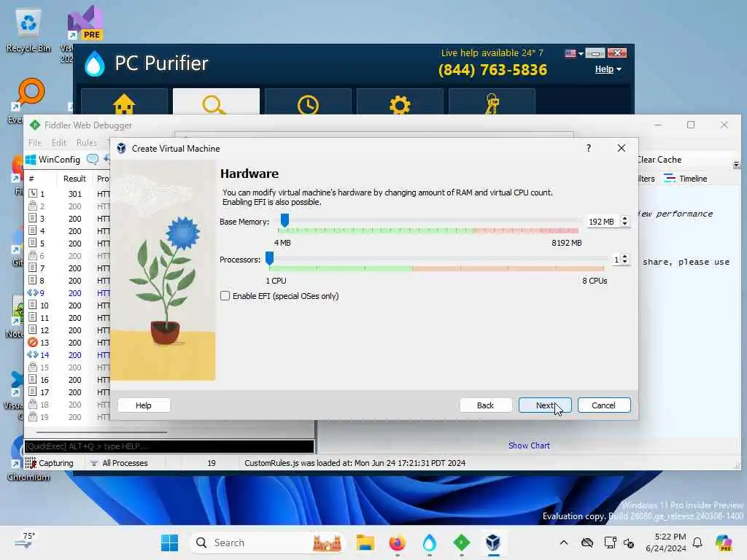The height and width of the screenshot is (560, 747).
Task: Open the Windows Start menu
Action: 169,542
